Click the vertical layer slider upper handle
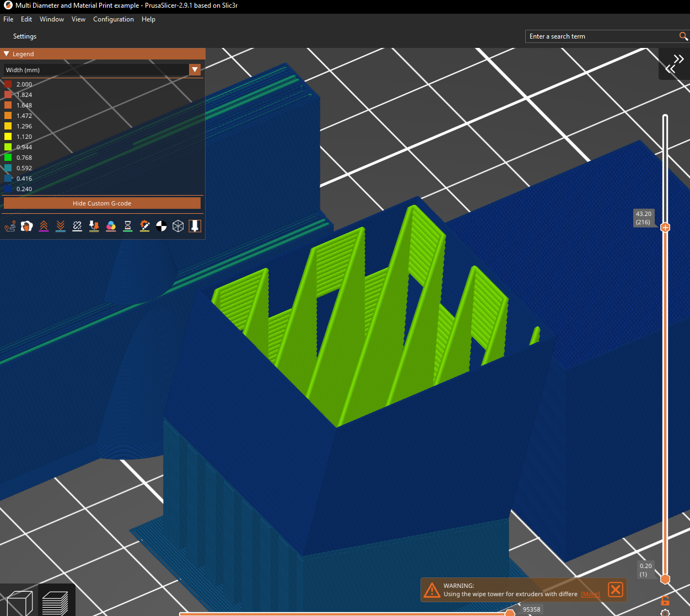Viewport: 690px width, 616px height. tap(665, 227)
